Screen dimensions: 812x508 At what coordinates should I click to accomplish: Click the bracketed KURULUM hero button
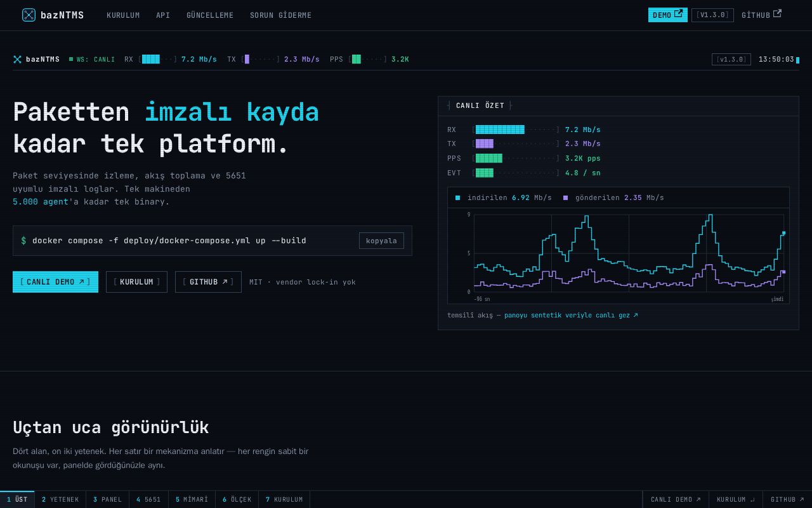136,282
